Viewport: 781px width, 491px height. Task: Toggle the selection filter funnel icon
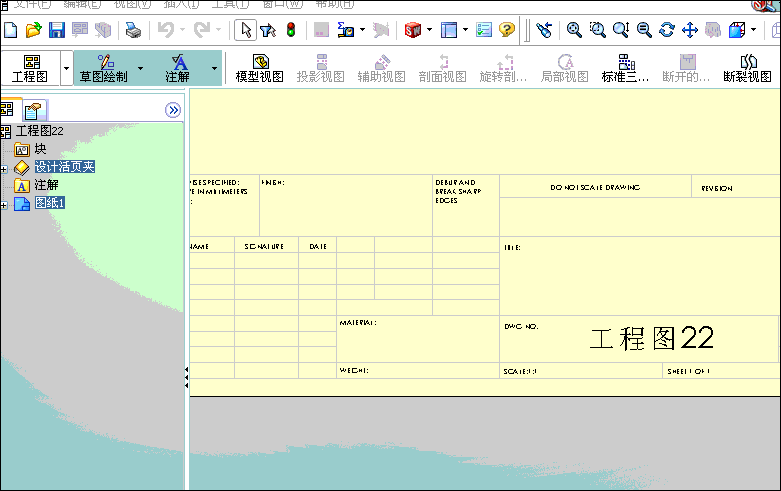click(268, 30)
